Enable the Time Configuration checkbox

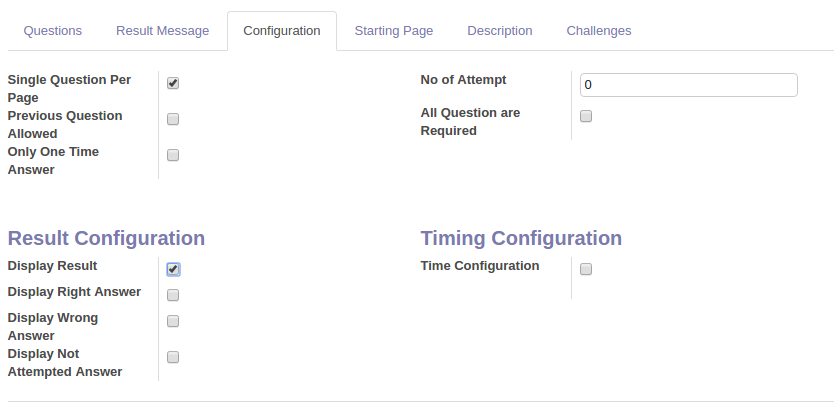[586, 269]
